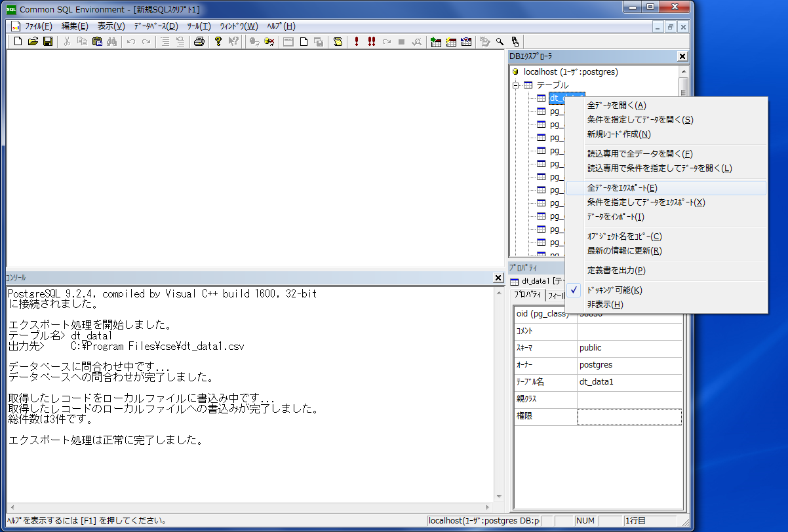Click the redo arrow icon
Image resolution: width=788 pixels, height=532 pixels.
click(x=146, y=41)
